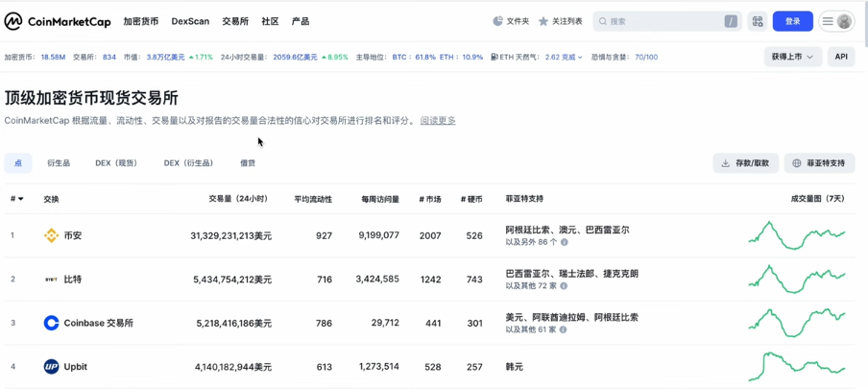
Task: Click the 18.58M cryptocurrencies count
Action: tap(53, 57)
